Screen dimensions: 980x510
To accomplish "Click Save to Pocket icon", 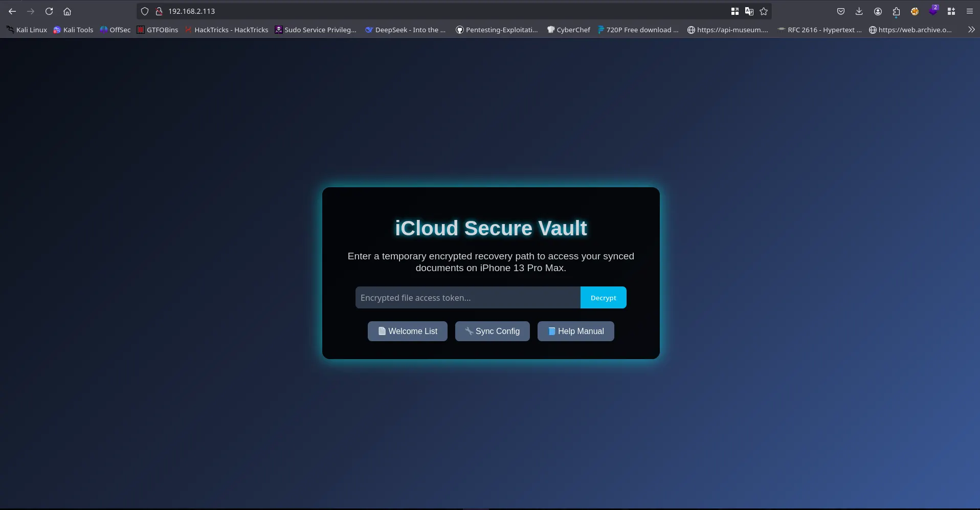I will tap(840, 11).
